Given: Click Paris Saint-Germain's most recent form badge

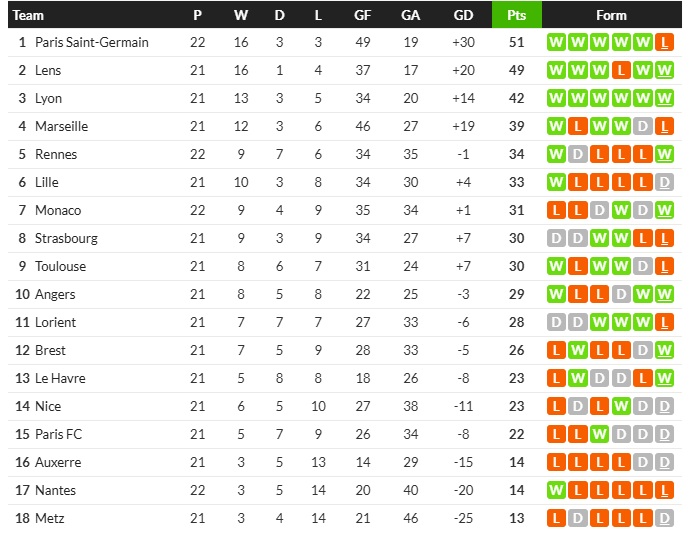Looking at the screenshot, I should click(x=666, y=42).
